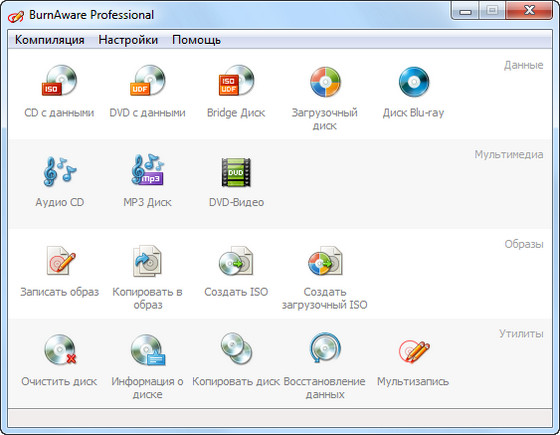Launch Очистить диск red X icon

point(60,350)
